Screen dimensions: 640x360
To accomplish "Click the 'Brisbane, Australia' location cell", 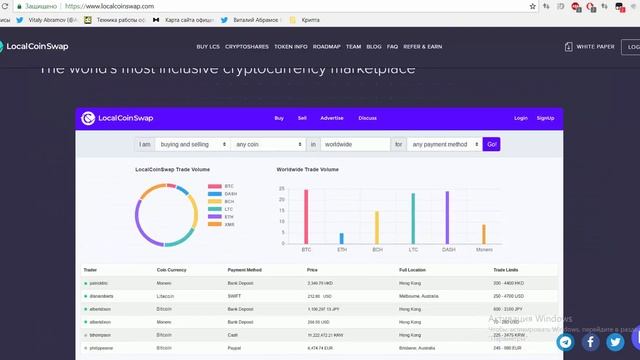I will (x=417, y=348).
